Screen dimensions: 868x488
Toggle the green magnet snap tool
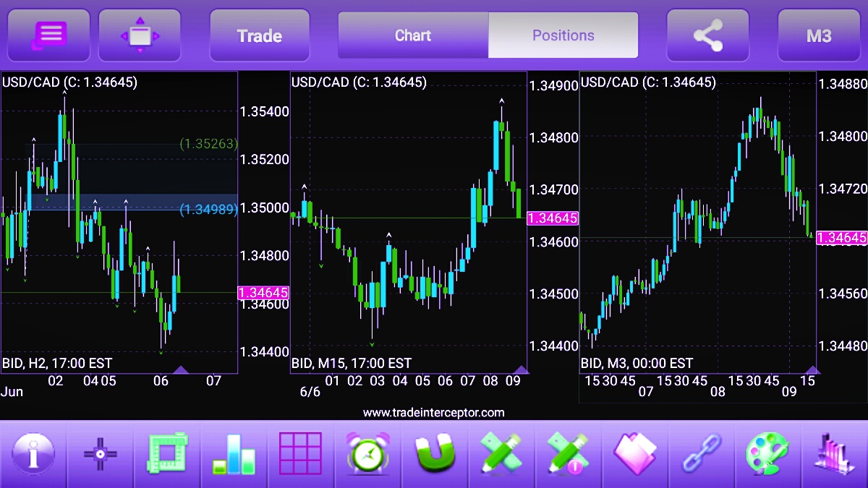tap(435, 455)
